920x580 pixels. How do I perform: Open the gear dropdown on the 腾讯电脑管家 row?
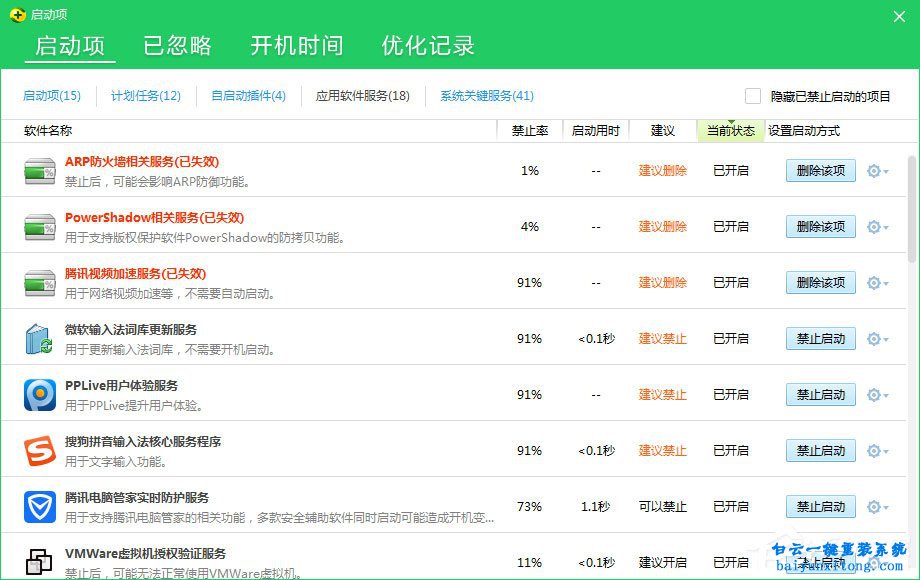coord(876,506)
